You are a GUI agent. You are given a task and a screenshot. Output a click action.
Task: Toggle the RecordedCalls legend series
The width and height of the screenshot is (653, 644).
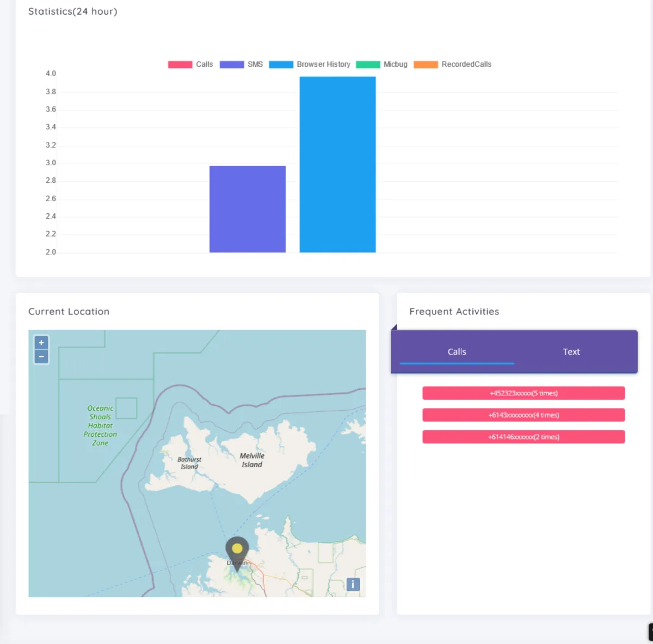click(452, 64)
